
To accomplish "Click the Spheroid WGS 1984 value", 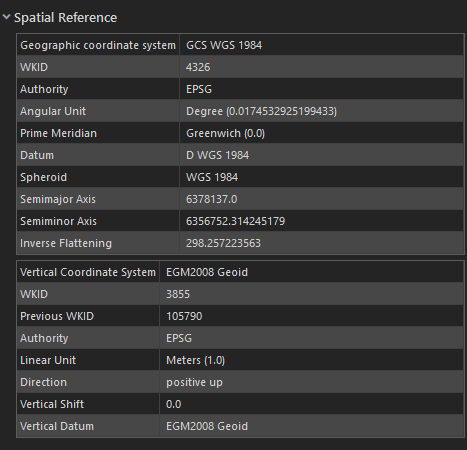I will pos(212,177).
